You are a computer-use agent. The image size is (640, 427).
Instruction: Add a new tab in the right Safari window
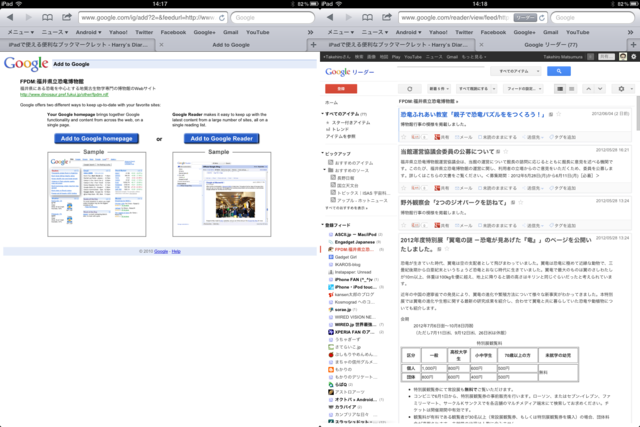(633, 44)
